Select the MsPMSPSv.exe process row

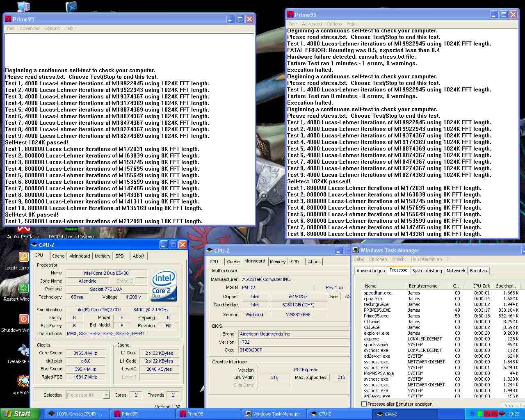click(441, 373)
